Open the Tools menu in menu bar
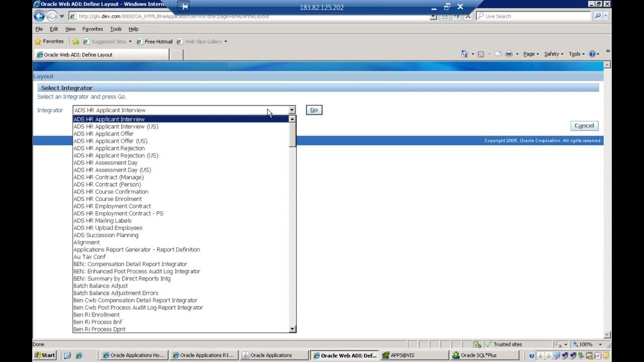 click(116, 29)
